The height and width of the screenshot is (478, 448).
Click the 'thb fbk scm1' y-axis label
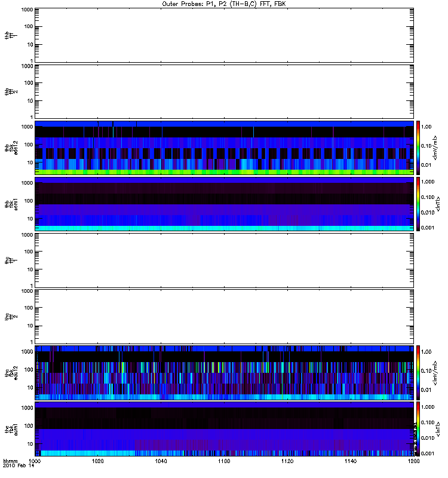click(x=11, y=204)
